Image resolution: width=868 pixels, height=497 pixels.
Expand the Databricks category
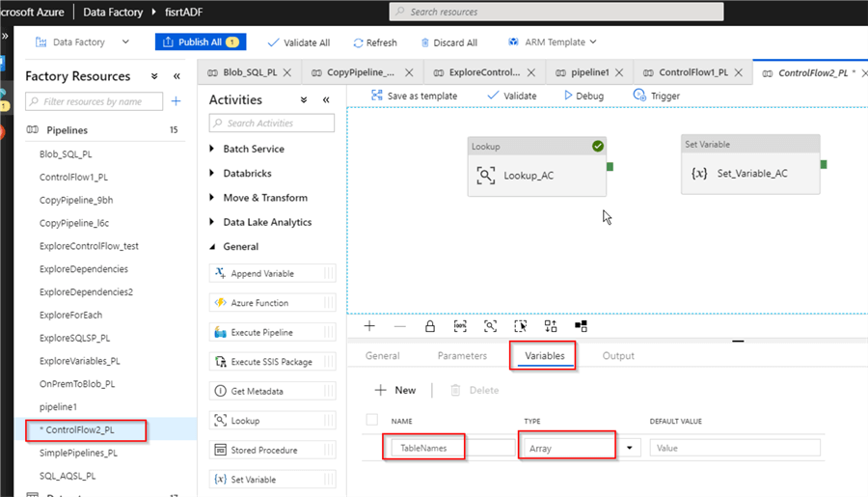(x=240, y=173)
